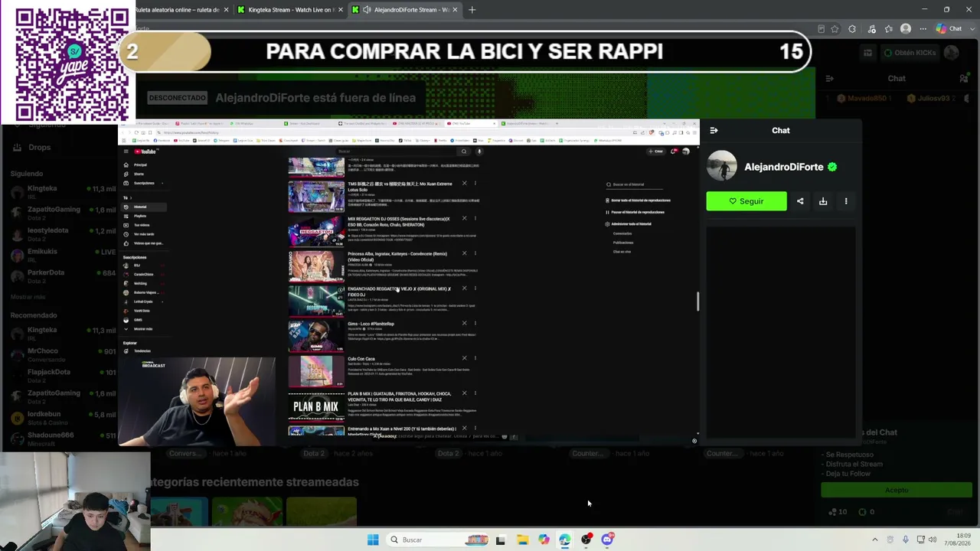Open a new browser tab

tap(472, 10)
